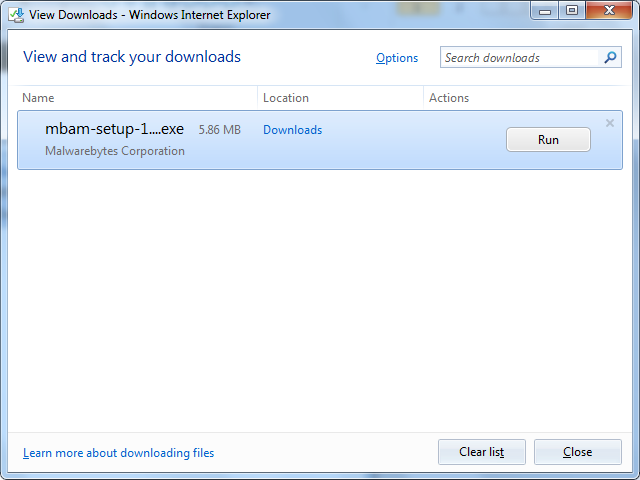This screenshot has width=640, height=480.
Task: Click the 5.86 MB file size
Action: pos(220,130)
